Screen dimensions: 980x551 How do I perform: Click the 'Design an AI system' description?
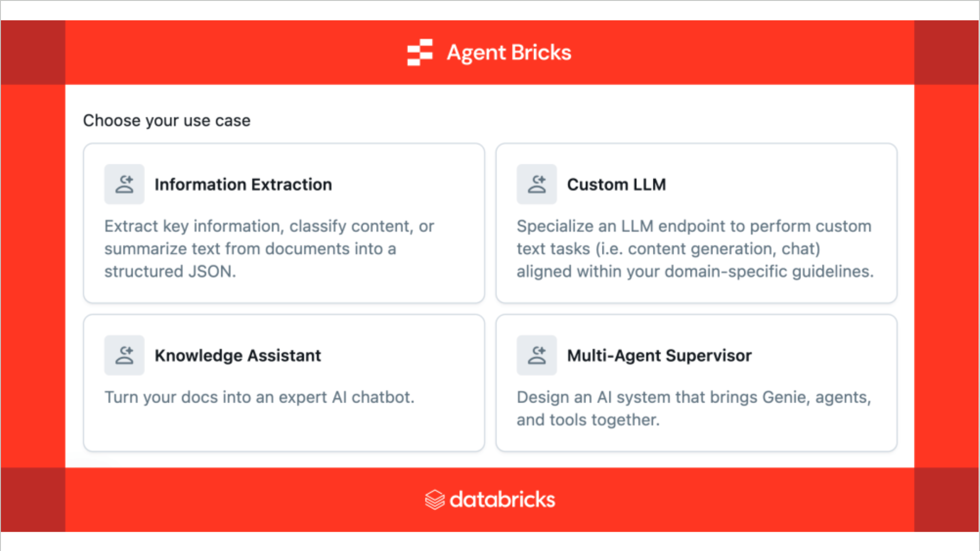(694, 397)
